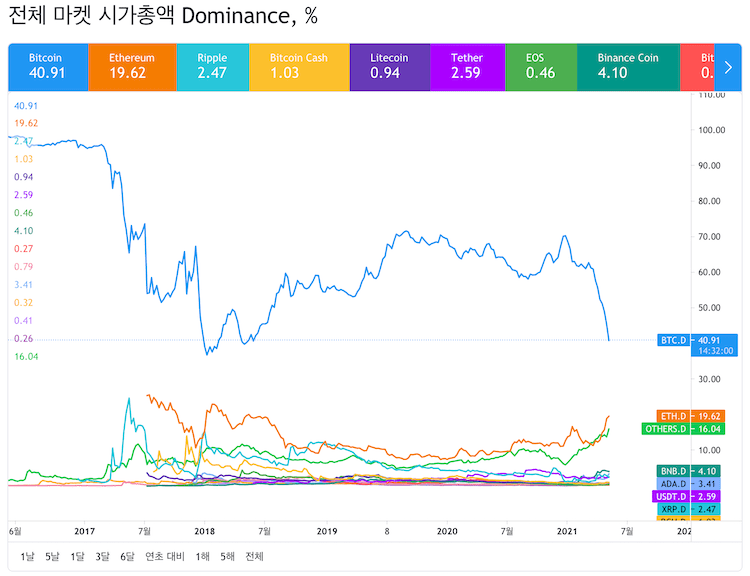
Task: Click the green 0.46 legend value
Action: point(23,213)
